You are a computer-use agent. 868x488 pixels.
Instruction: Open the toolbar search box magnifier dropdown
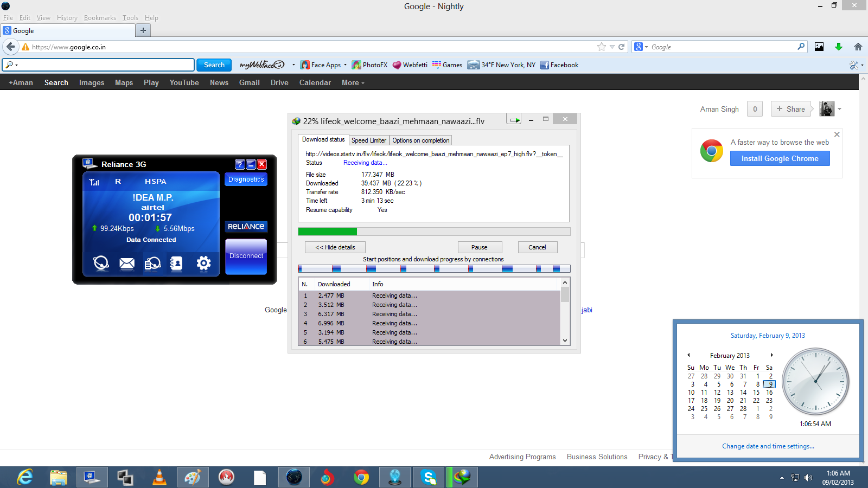point(11,65)
